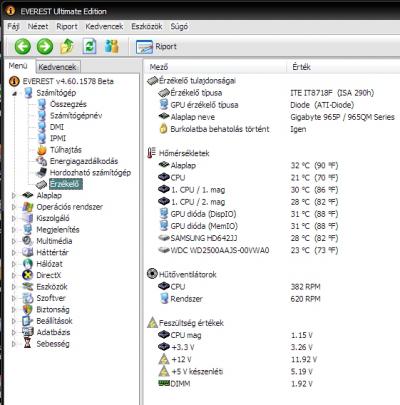Viewport: 400px width, 405px height.
Task: Click the Operációs rendszer Windows icon
Action: (x=27, y=207)
